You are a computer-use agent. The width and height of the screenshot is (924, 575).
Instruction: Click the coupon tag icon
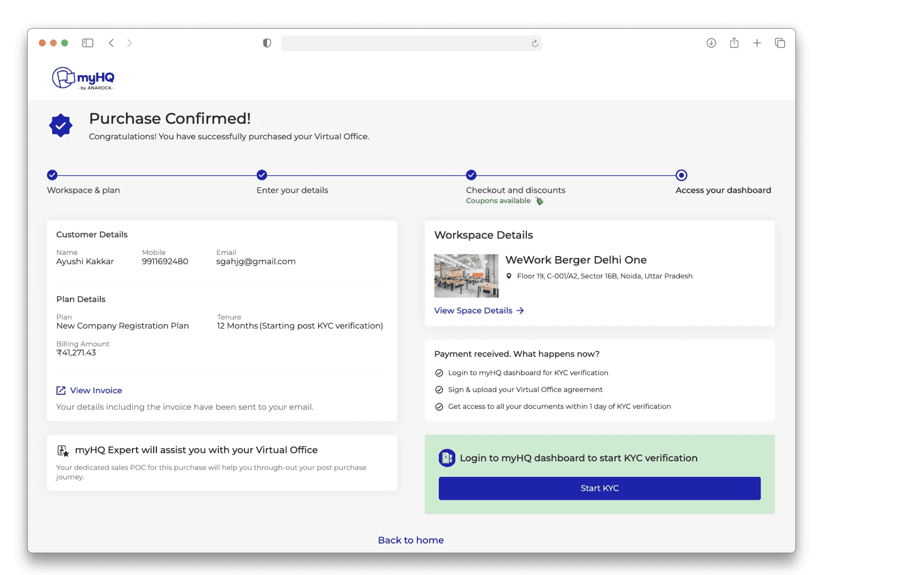click(x=540, y=201)
